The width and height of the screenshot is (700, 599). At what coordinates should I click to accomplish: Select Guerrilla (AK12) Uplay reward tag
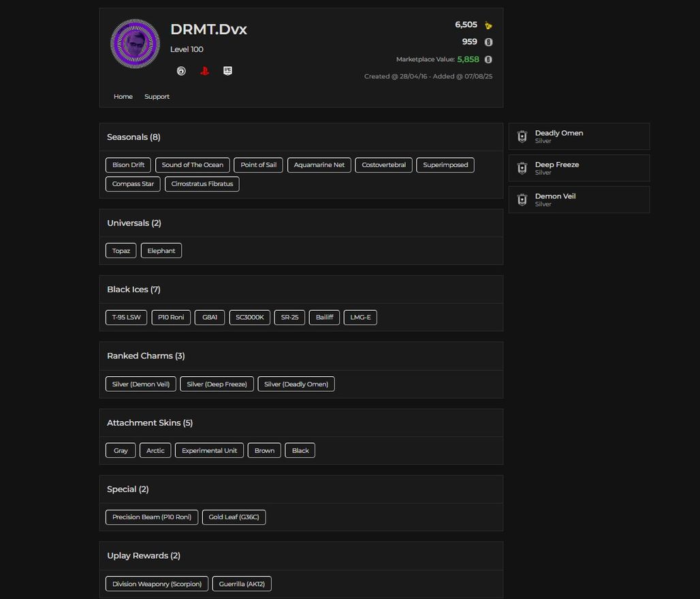[242, 584]
